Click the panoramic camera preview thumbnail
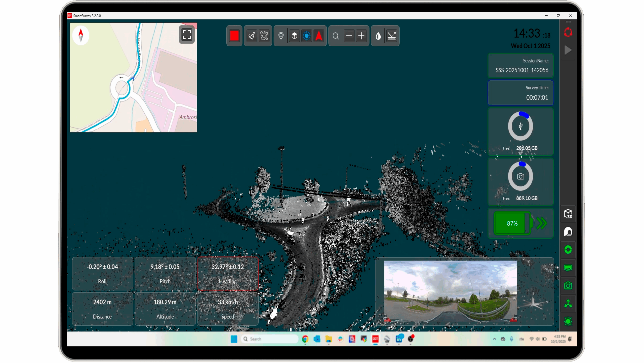Image resolution: width=644 pixels, height=363 pixels. [450, 291]
